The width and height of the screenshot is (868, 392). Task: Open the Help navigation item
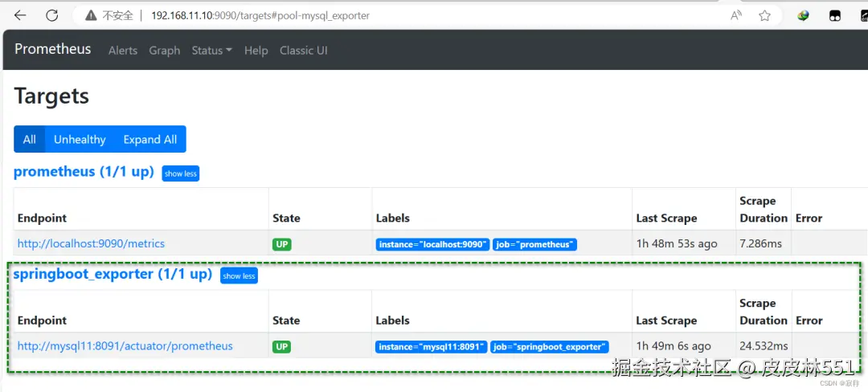pyautogui.click(x=256, y=51)
